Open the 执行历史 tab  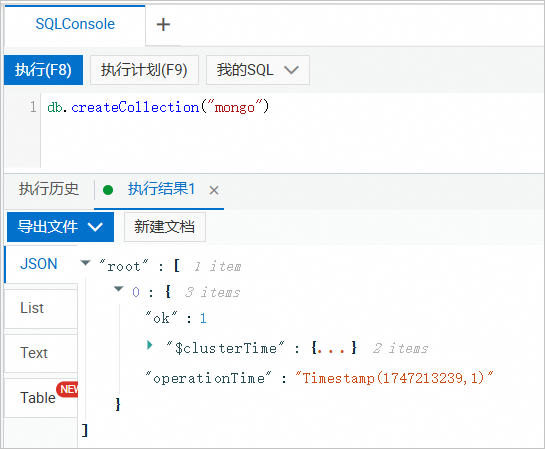tap(49, 189)
